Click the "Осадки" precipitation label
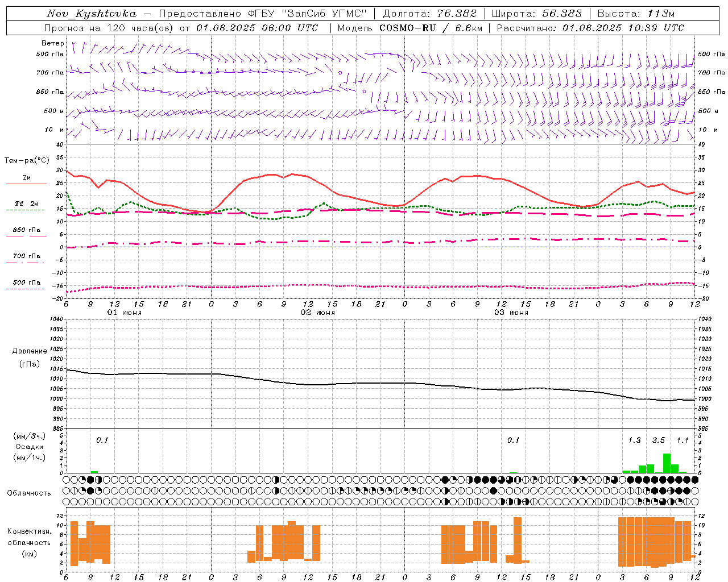 click(29, 447)
